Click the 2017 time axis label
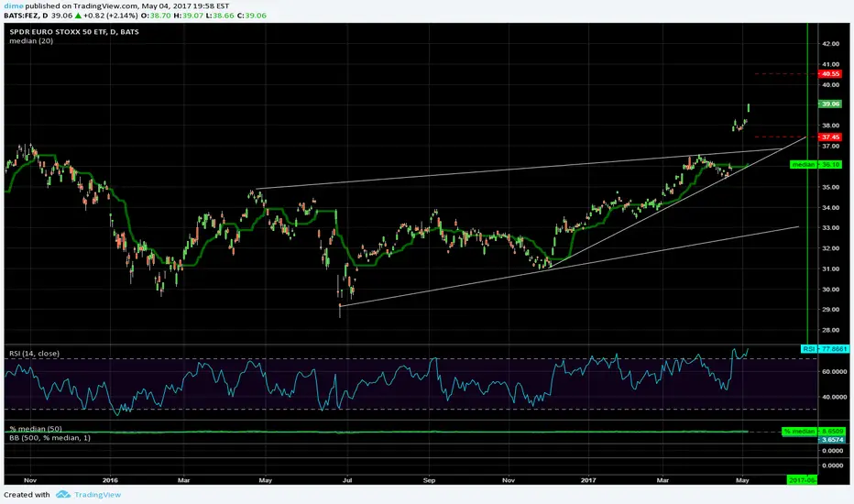854x504 pixels. (x=588, y=480)
